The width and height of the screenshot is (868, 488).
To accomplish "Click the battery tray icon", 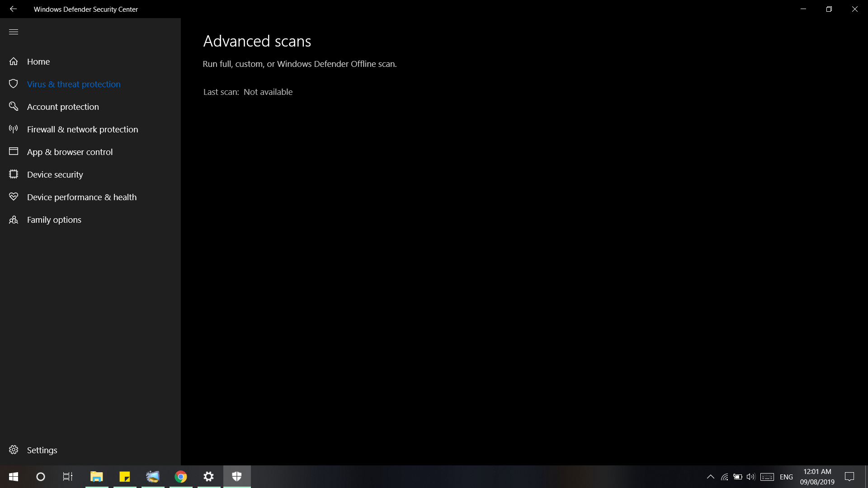I will point(738,477).
